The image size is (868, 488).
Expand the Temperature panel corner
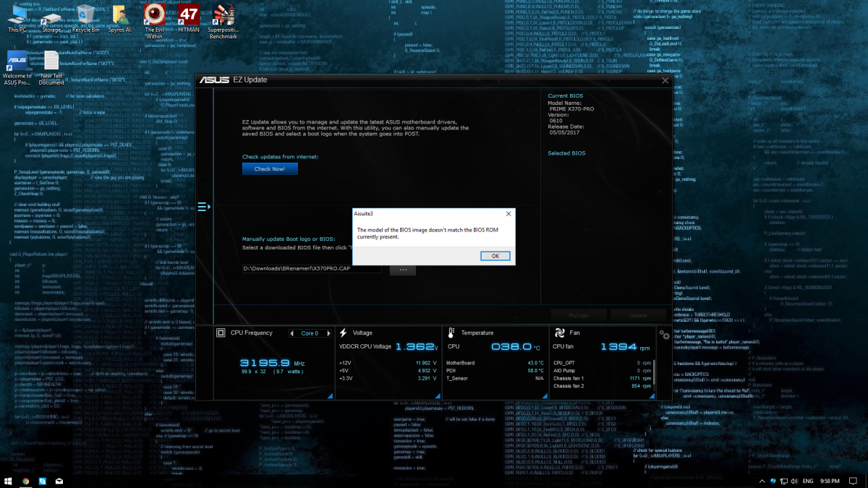(x=546, y=395)
